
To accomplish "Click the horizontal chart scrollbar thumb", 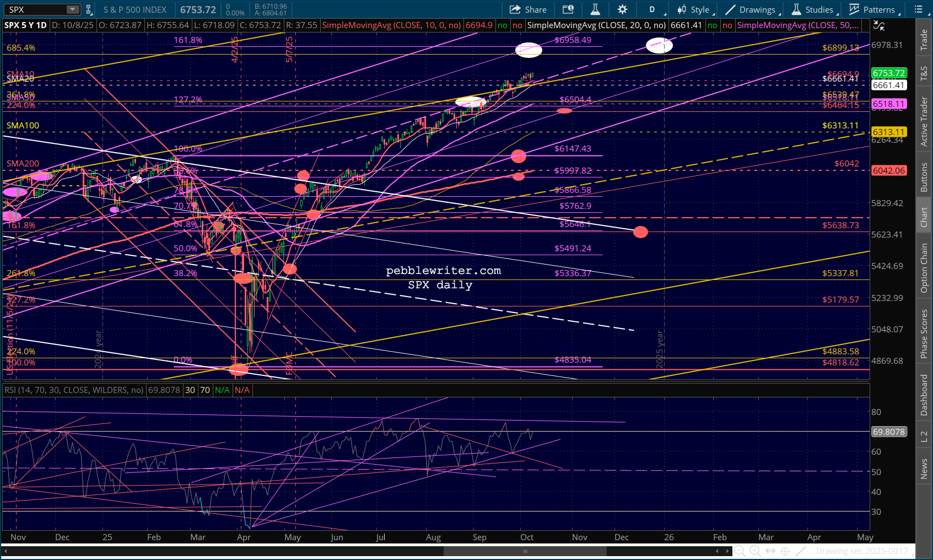I will [x=525, y=551].
